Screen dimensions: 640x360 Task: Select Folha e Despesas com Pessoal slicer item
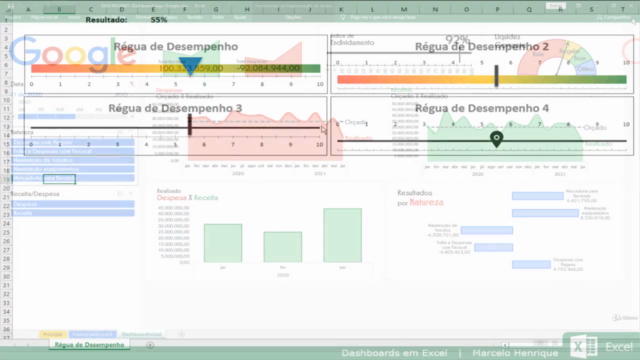73,151
